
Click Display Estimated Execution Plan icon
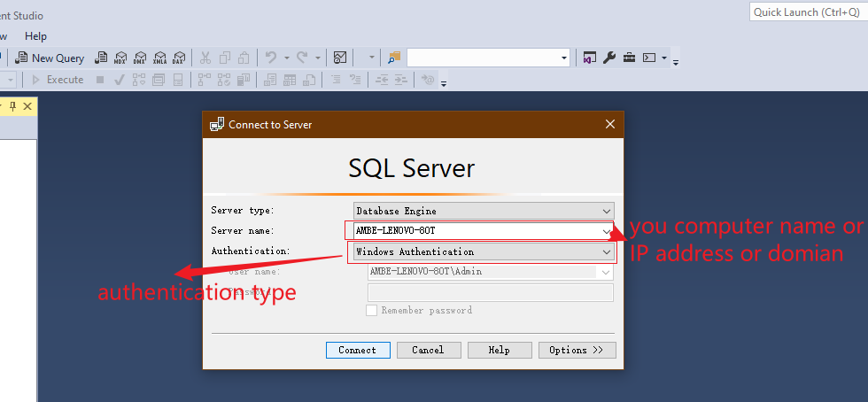point(139,80)
